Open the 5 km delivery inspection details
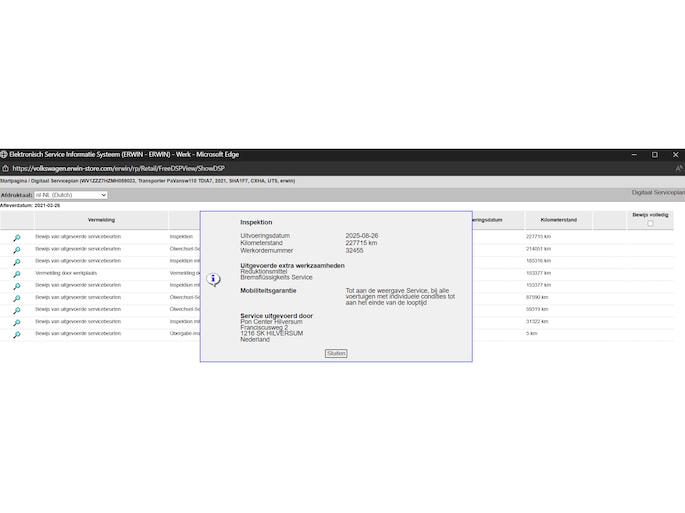 16,334
